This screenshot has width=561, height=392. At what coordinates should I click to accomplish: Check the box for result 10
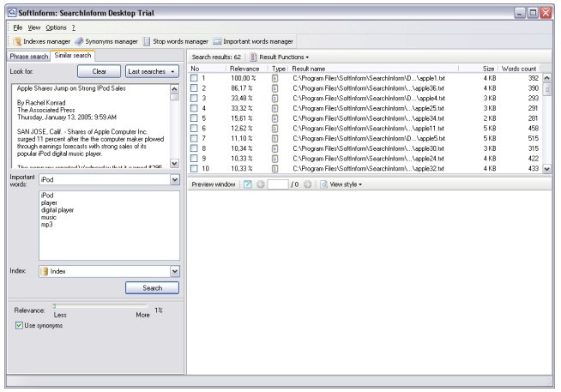pos(194,168)
